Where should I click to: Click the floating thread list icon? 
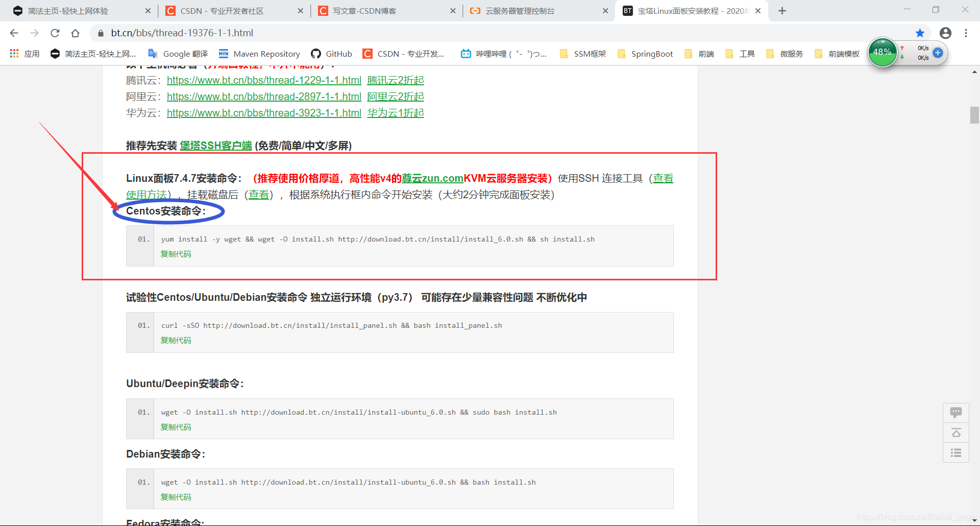point(956,453)
